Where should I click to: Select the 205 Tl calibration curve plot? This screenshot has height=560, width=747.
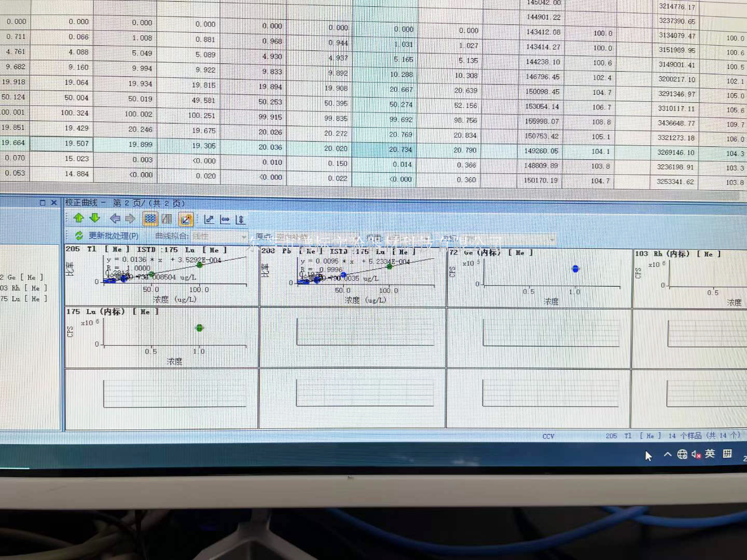click(x=161, y=276)
